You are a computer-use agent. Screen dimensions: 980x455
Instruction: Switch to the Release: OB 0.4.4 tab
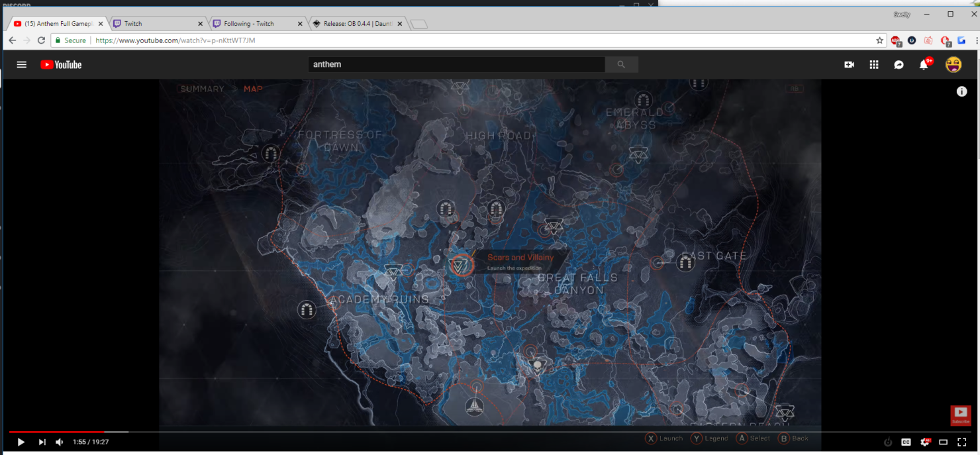[x=356, y=24]
